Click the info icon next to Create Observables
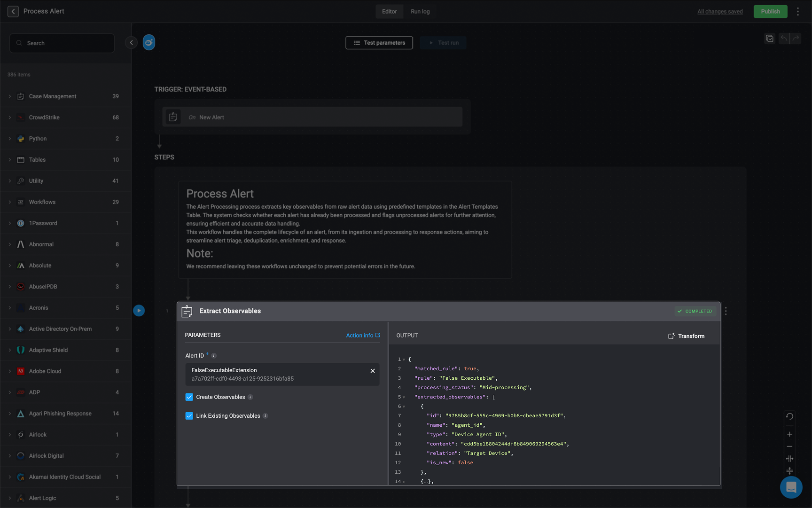 point(250,397)
